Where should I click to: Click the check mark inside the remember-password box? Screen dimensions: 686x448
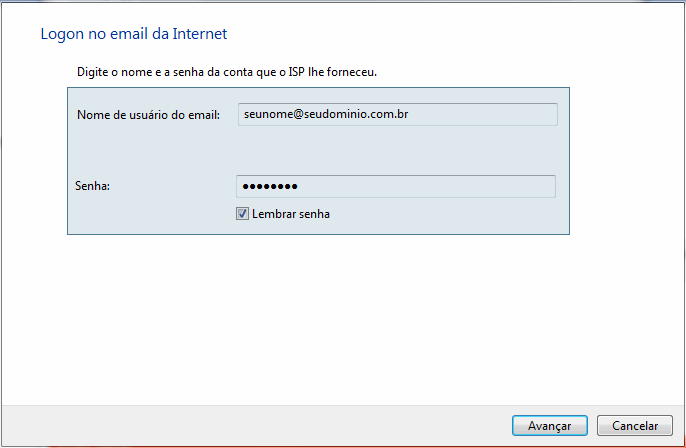(242, 214)
